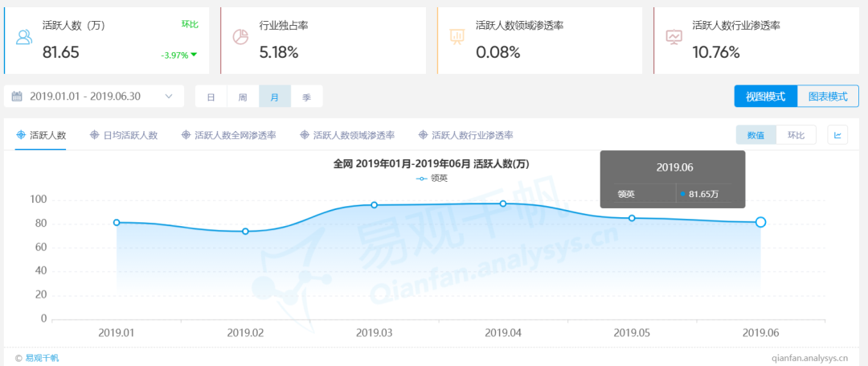868x366 pixels.
Task: Click the active users people icon
Action: [24, 37]
